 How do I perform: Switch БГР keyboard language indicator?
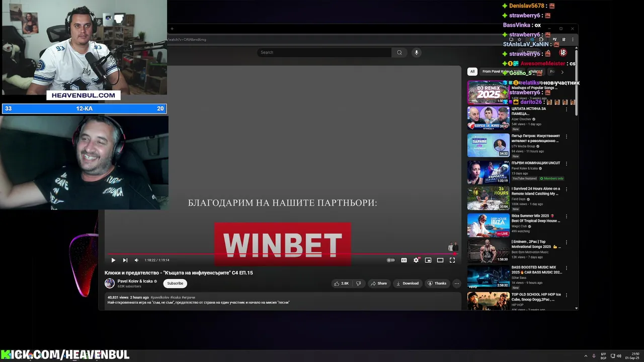coord(603,356)
